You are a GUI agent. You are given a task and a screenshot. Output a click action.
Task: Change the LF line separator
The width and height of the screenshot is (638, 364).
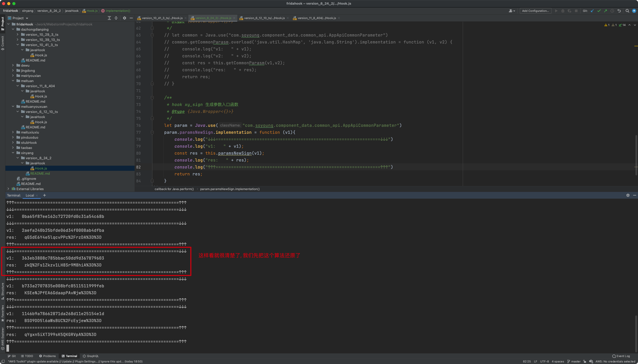click(x=535, y=361)
